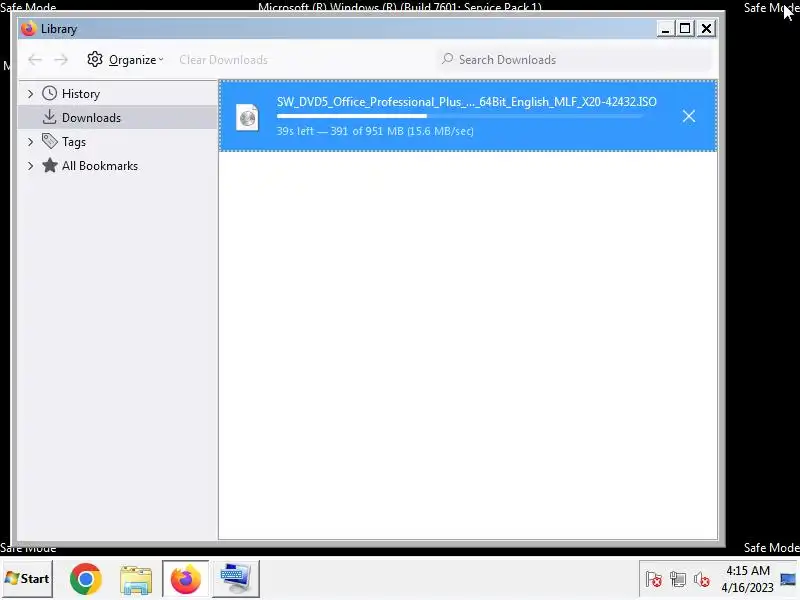Click the Forward arrow in Library toolbar
Image resolution: width=800 pixels, height=600 pixels.
[x=61, y=60]
